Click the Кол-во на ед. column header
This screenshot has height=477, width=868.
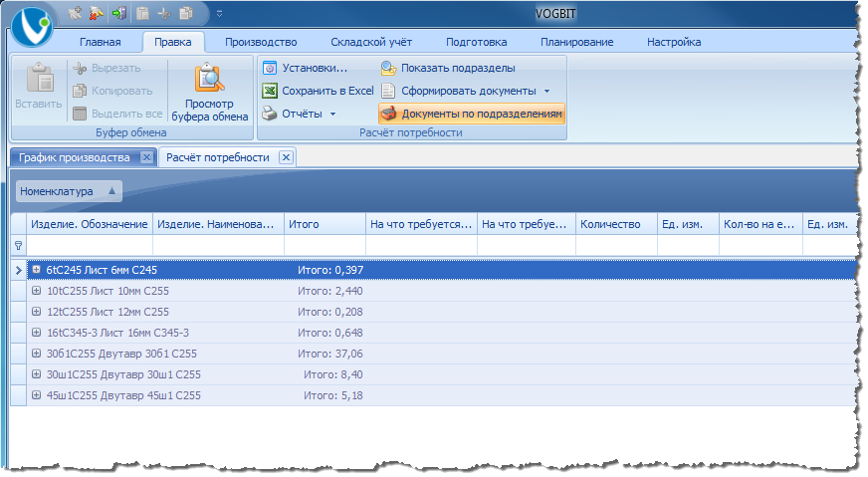[x=760, y=224]
